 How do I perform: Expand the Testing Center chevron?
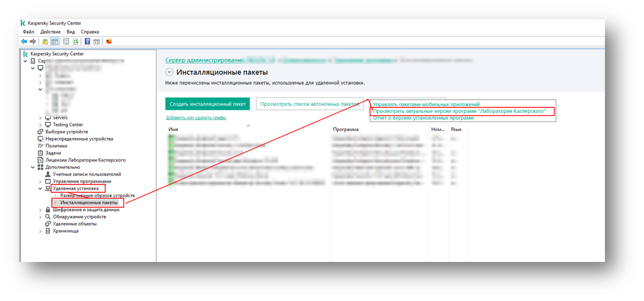click(x=40, y=125)
